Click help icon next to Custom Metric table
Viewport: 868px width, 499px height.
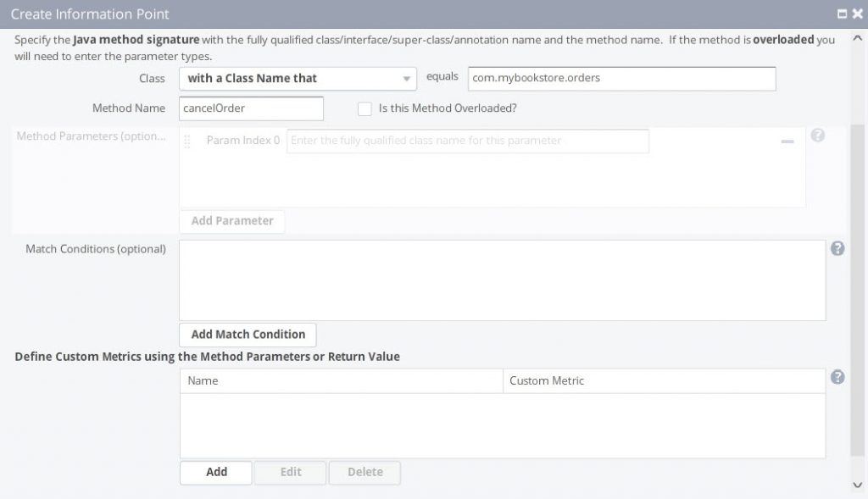pyautogui.click(x=837, y=378)
